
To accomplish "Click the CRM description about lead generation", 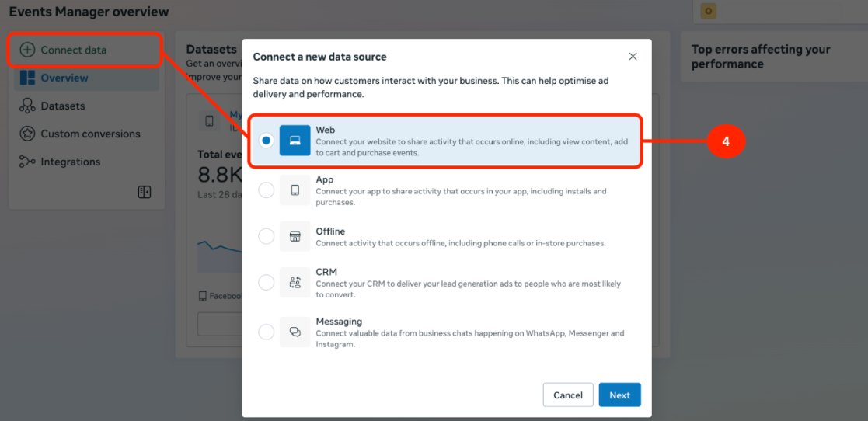I will click(469, 289).
